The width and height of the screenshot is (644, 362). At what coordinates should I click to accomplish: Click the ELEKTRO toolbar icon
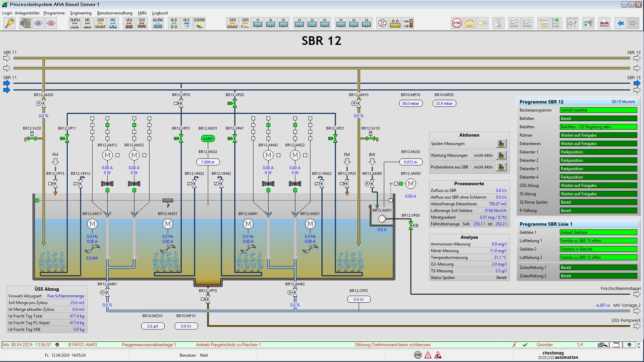pos(199,23)
